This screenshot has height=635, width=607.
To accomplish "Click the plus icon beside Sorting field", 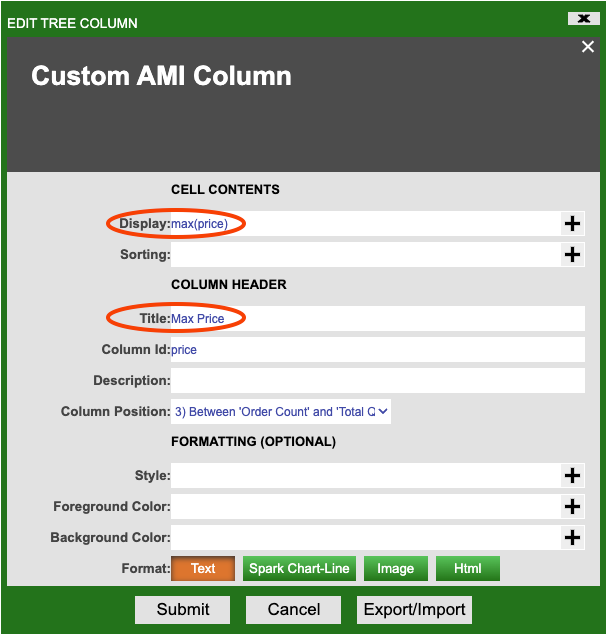I will click(x=572, y=255).
